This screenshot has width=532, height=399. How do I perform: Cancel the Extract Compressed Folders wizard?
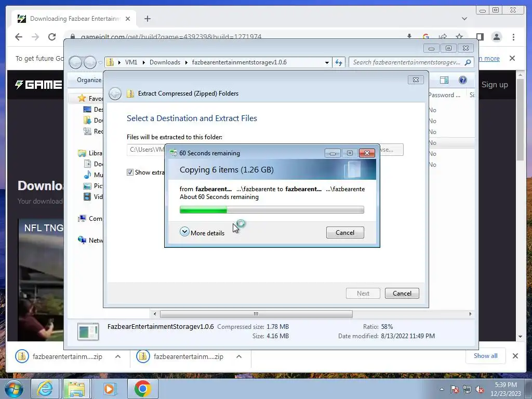[402, 293]
